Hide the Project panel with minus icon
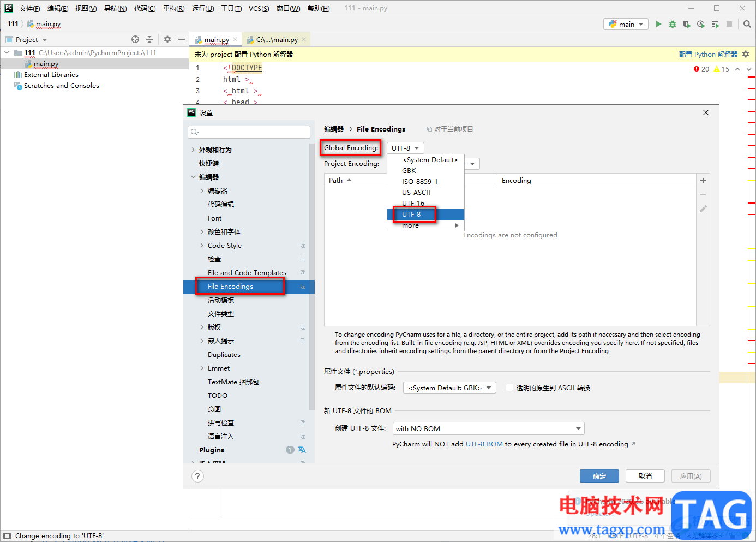Image resolution: width=756 pixels, height=542 pixels. [182, 39]
